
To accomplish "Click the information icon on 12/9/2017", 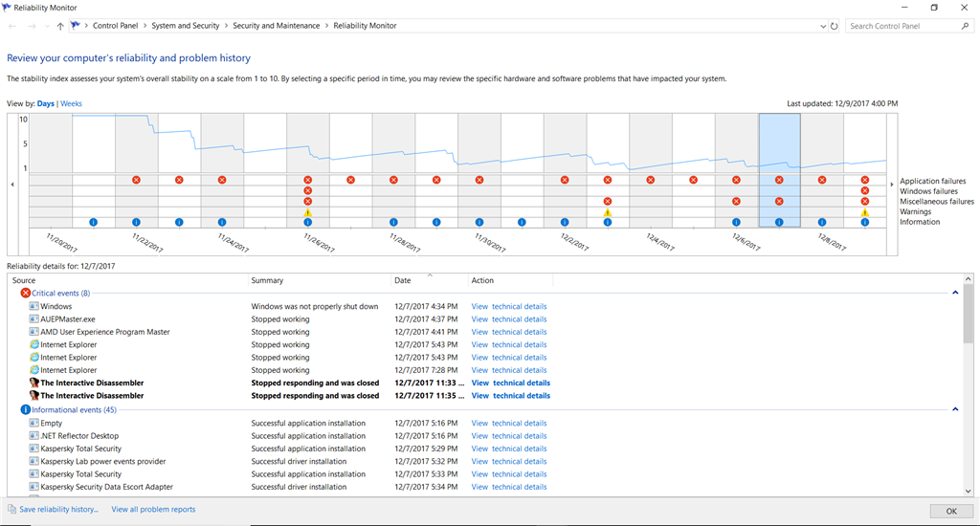I will 865,222.
